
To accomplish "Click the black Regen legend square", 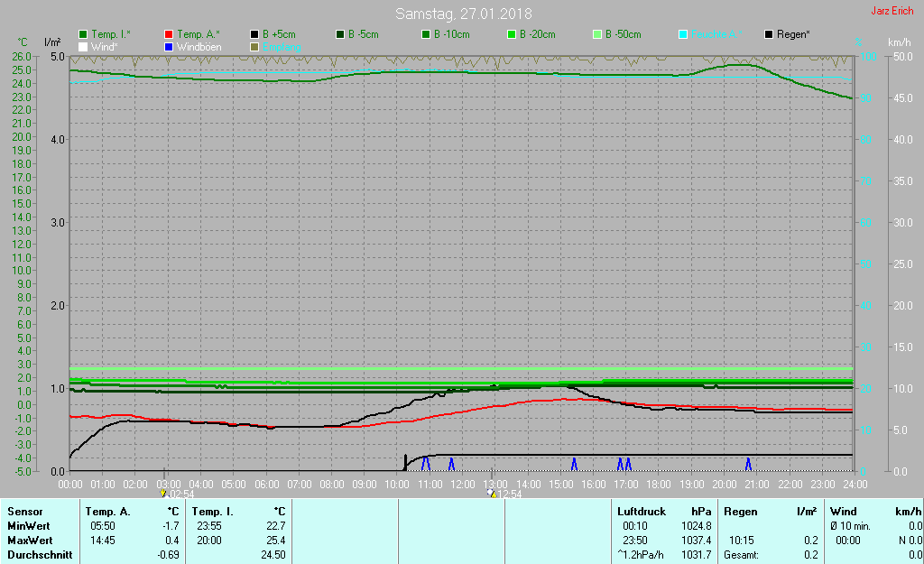I will (x=769, y=34).
